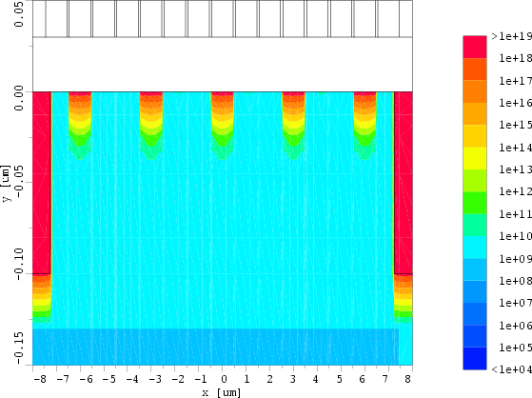
Task: Click y-axis tick label "-0.10"
Action: [19, 264]
